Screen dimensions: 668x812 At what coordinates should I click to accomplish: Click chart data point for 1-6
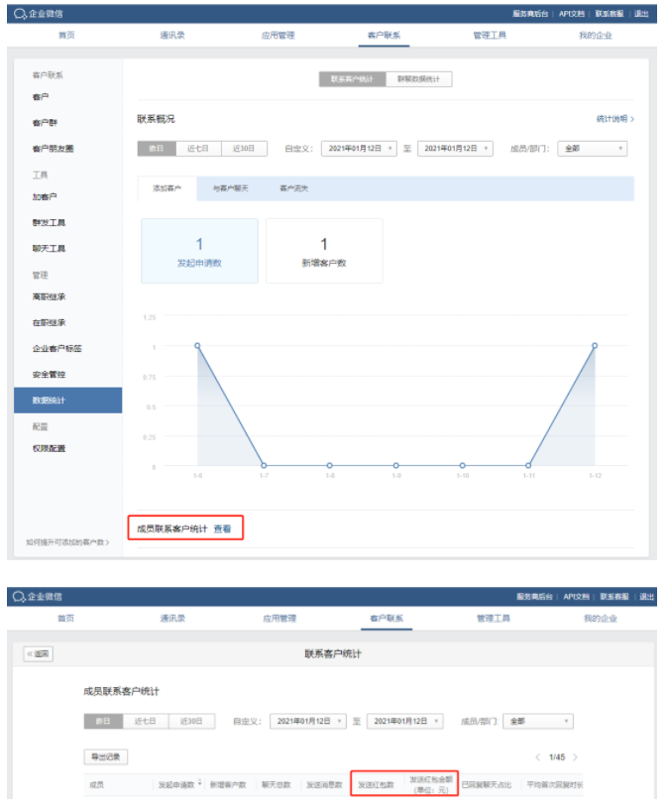pyautogui.click(x=197, y=345)
